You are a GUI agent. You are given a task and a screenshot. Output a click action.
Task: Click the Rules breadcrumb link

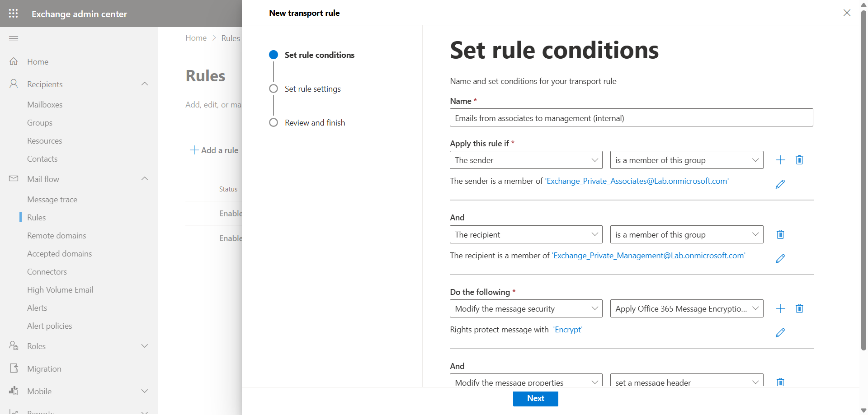pos(231,38)
